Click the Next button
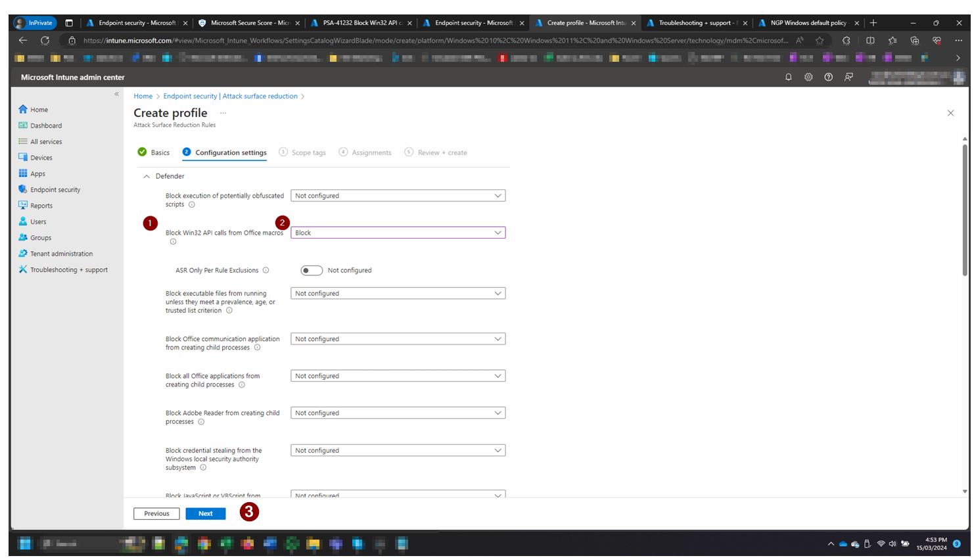Screen dimensions: 974x560 point(206,514)
